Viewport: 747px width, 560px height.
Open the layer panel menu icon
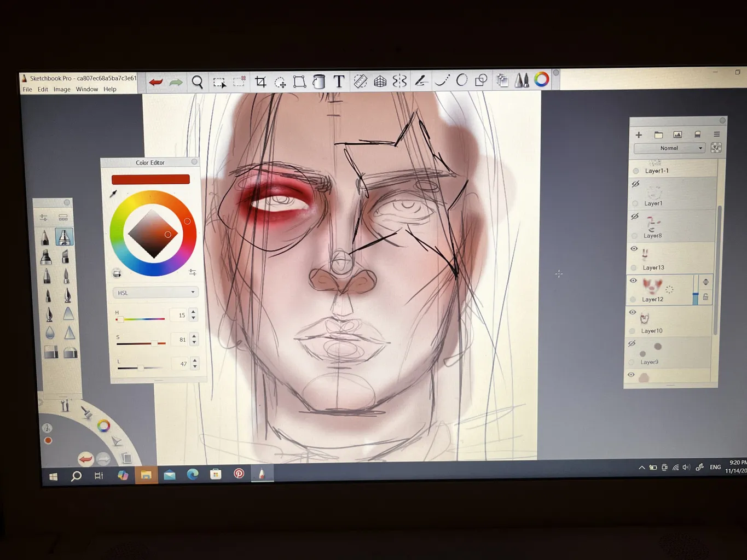pyautogui.click(x=716, y=134)
